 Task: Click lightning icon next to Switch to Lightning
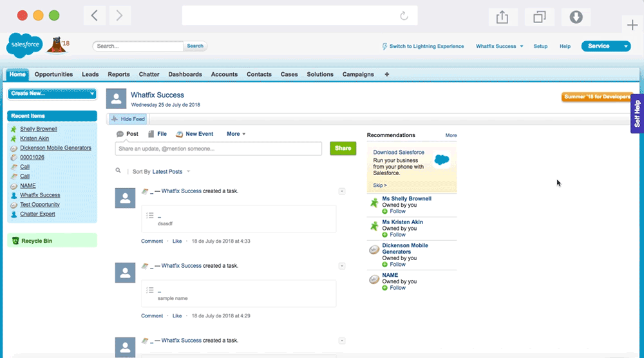[384, 46]
